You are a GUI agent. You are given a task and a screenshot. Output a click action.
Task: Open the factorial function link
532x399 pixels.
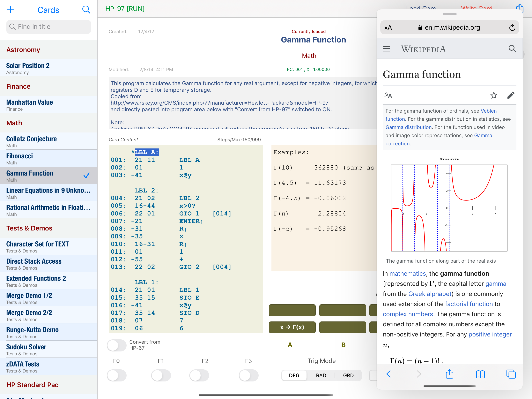(469, 304)
